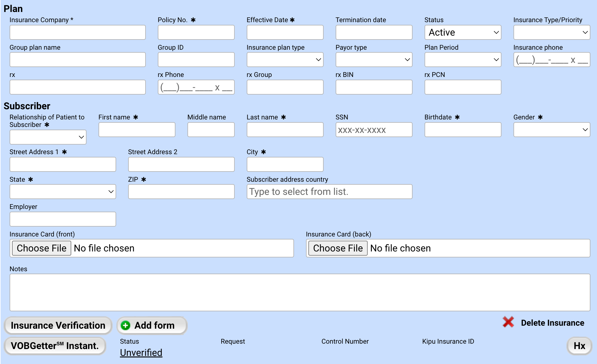
Task: Expand the Plan Period dropdown
Action: coord(463,60)
